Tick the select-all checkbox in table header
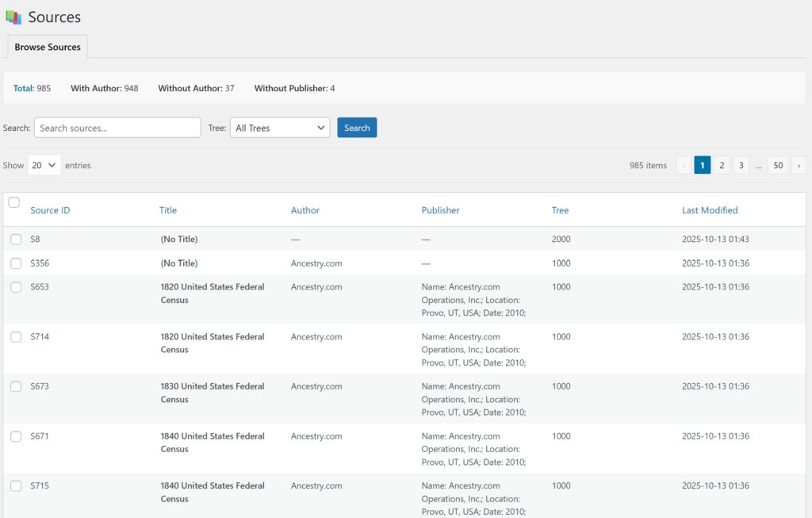812x518 pixels. (14, 203)
